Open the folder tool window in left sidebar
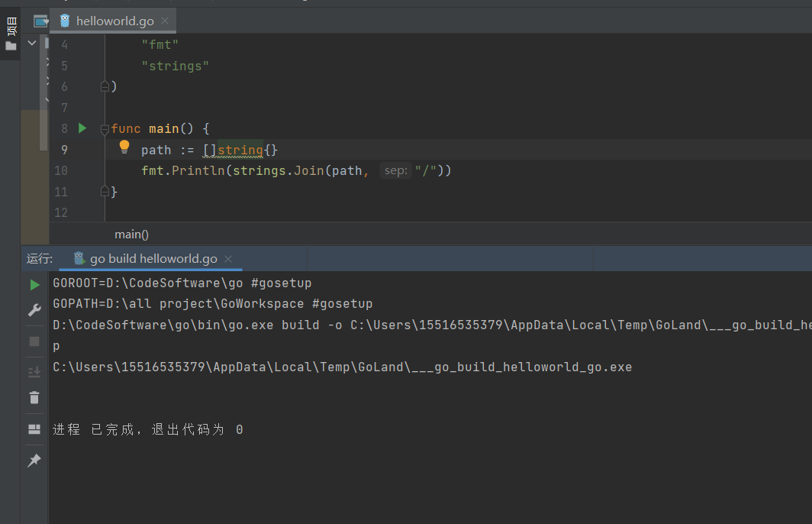The height and width of the screenshot is (524, 812). [11, 45]
